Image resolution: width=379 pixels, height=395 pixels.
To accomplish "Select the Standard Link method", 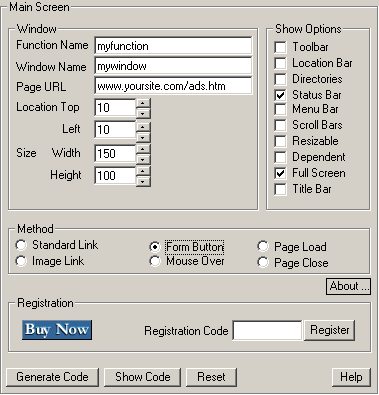I will [x=21, y=245].
